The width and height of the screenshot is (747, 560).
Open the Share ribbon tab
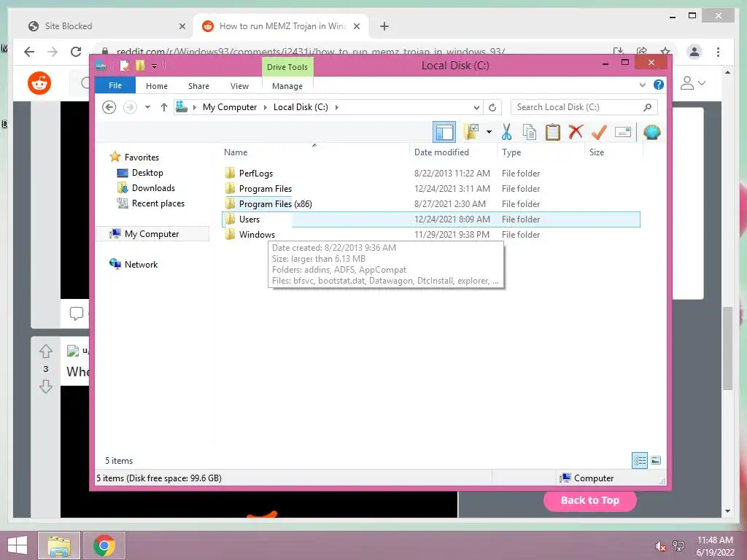[198, 86]
